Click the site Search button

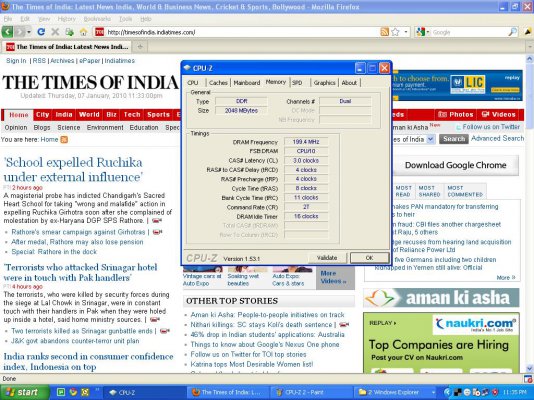454,139
